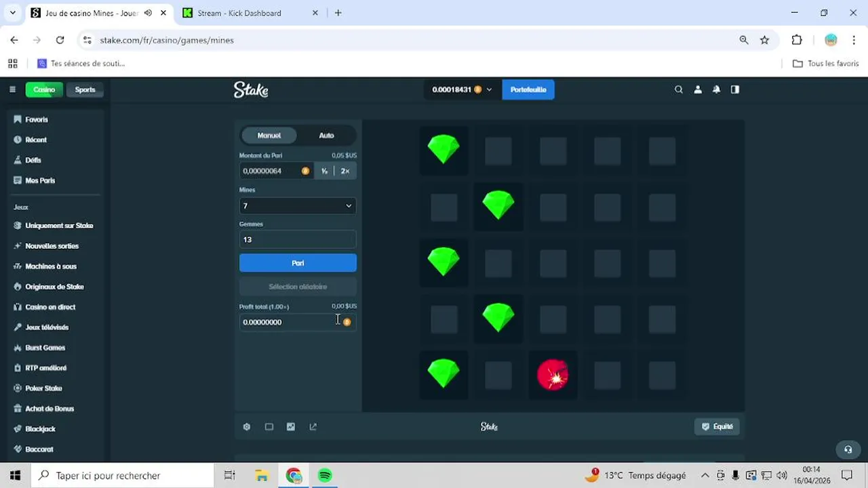This screenshot has width=868, height=488.
Task: Select the Sports toggle
Action: (x=85, y=89)
